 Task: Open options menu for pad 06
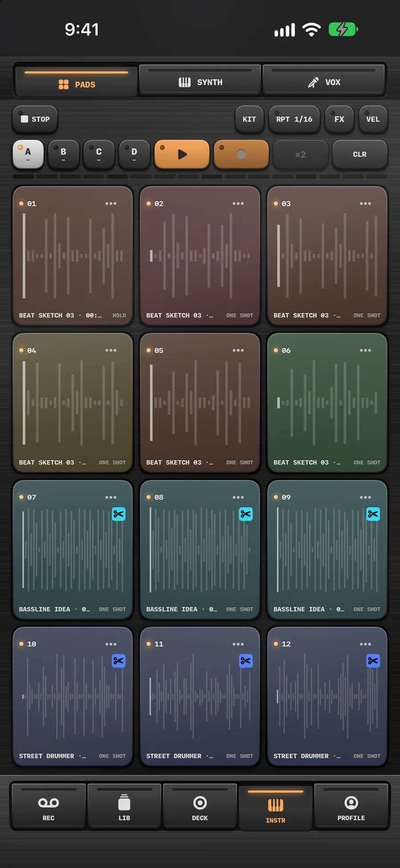[x=365, y=350]
